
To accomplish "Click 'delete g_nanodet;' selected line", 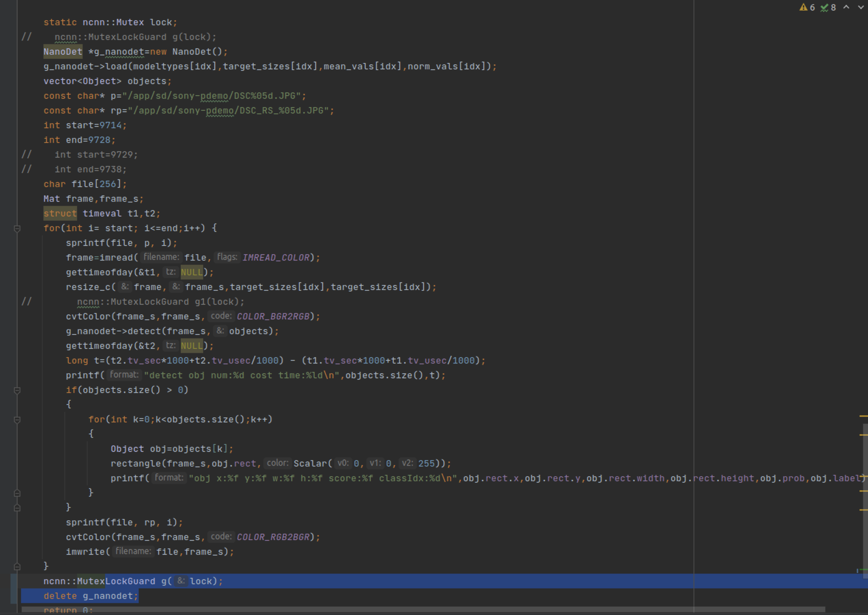I will tap(90, 596).
